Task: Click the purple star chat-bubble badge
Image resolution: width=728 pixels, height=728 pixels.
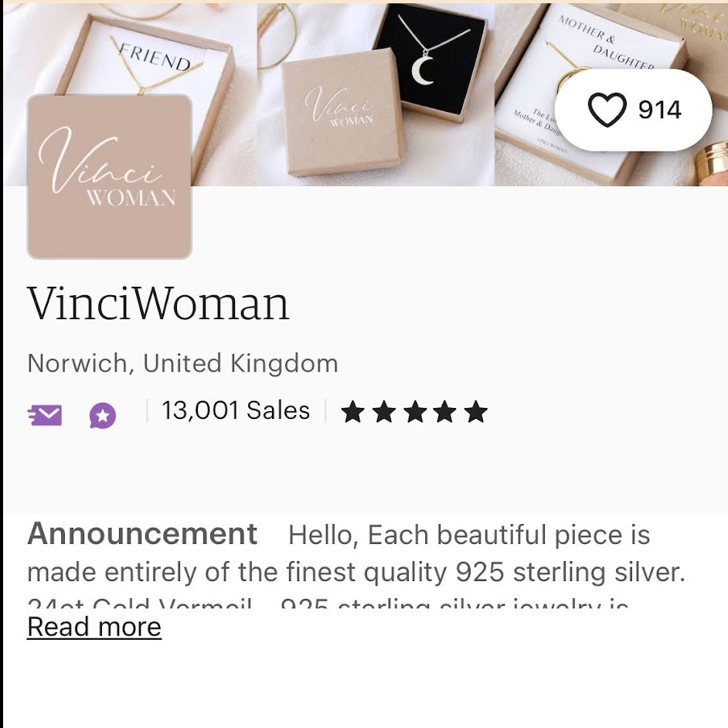Action: click(x=103, y=415)
